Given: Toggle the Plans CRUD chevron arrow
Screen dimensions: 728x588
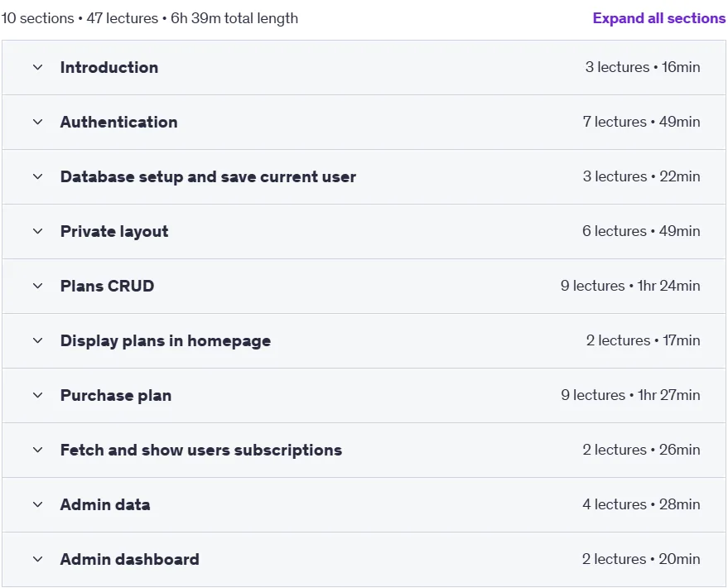Looking at the screenshot, I should pyautogui.click(x=37, y=286).
